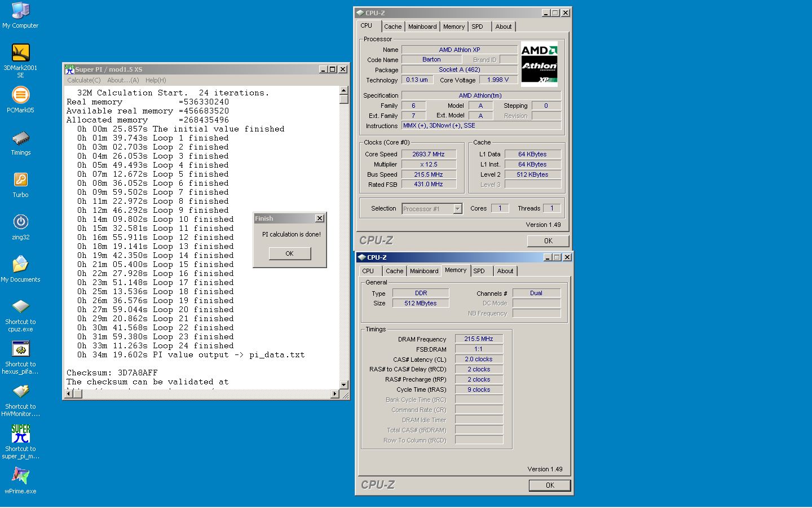The width and height of the screenshot is (812, 508).
Task: Click the memory Type value DDR
Action: click(421, 294)
